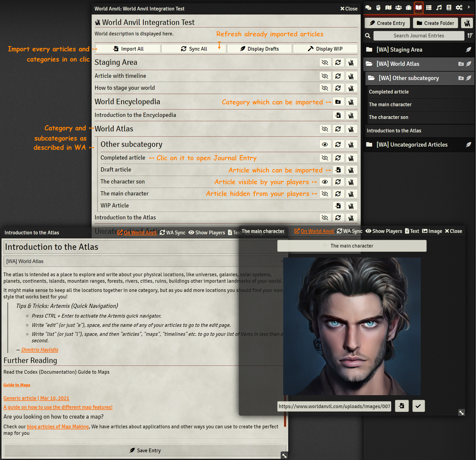This screenshot has width=476, height=460.
Task: Edit the image URL field
Action: click(334, 406)
